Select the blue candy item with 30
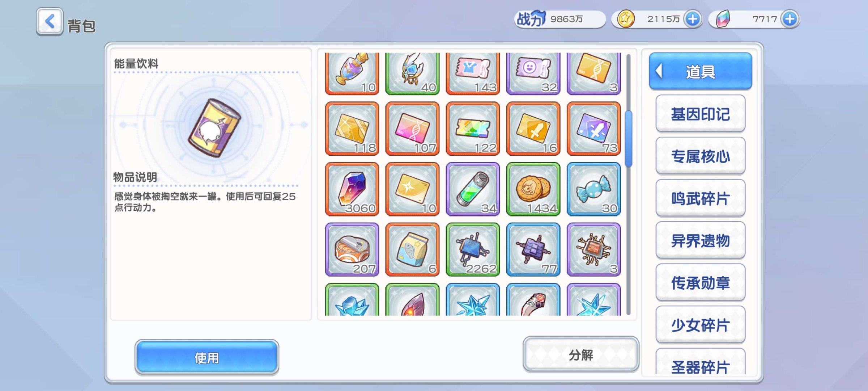The image size is (868, 391). tap(594, 189)
